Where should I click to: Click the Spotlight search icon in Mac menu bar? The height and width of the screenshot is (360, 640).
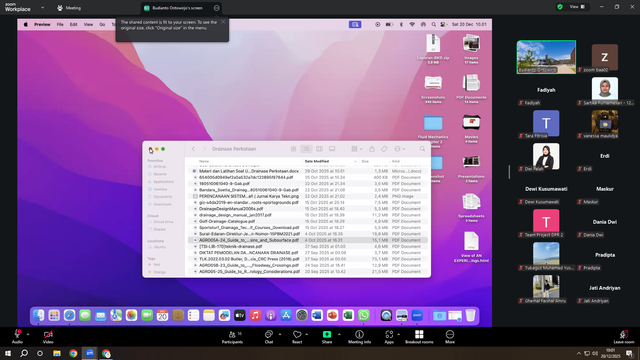click(x=433, y=24)
